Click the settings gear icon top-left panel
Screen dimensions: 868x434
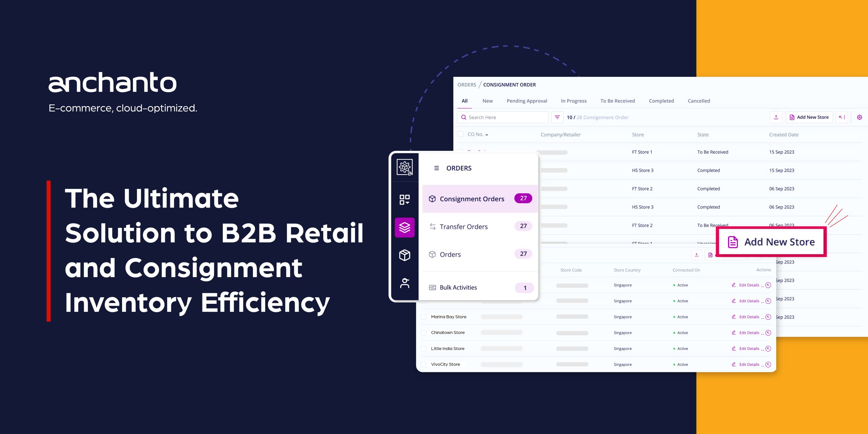tap(405, 169)
